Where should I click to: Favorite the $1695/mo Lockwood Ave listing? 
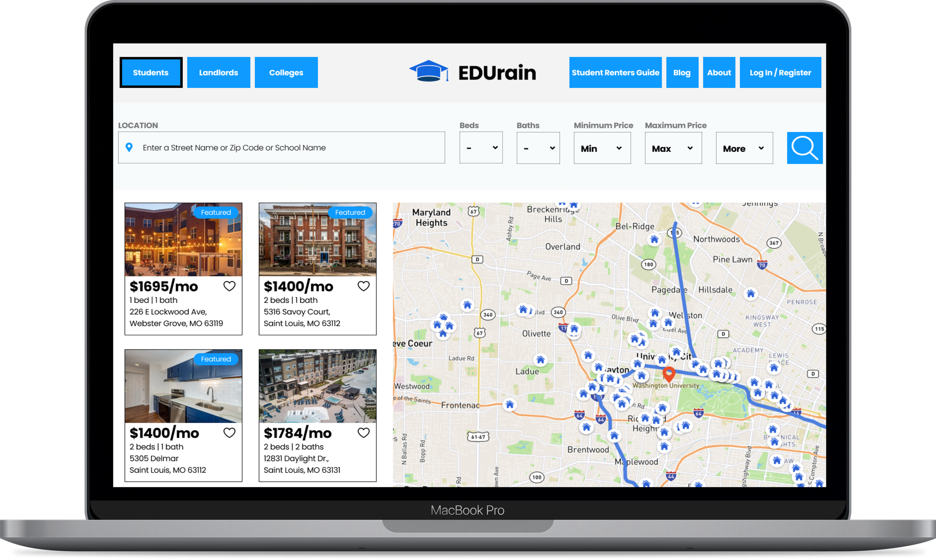pyautogui.click(x=229, y=286)
